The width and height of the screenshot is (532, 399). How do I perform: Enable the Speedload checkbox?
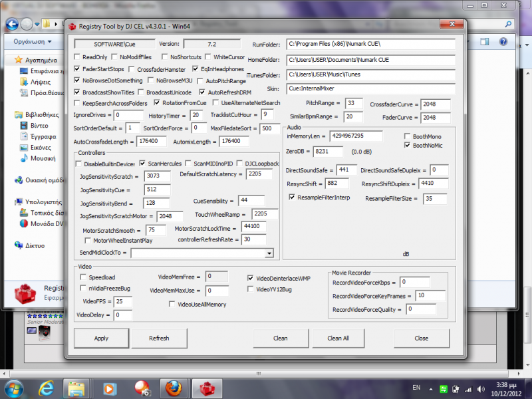click(83, 277)
